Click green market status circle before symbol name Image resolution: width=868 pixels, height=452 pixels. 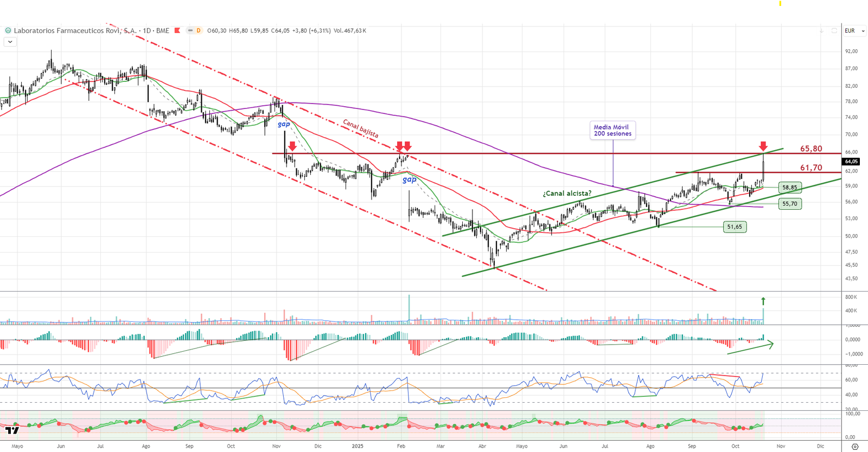pyautogui.click(x=8, y=31)
